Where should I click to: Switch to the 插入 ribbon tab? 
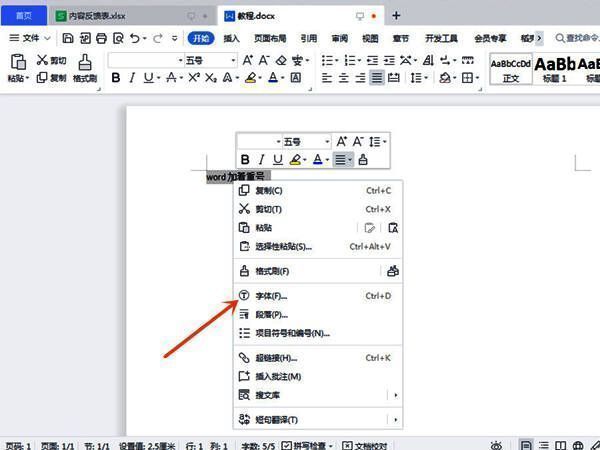(231, 38)
